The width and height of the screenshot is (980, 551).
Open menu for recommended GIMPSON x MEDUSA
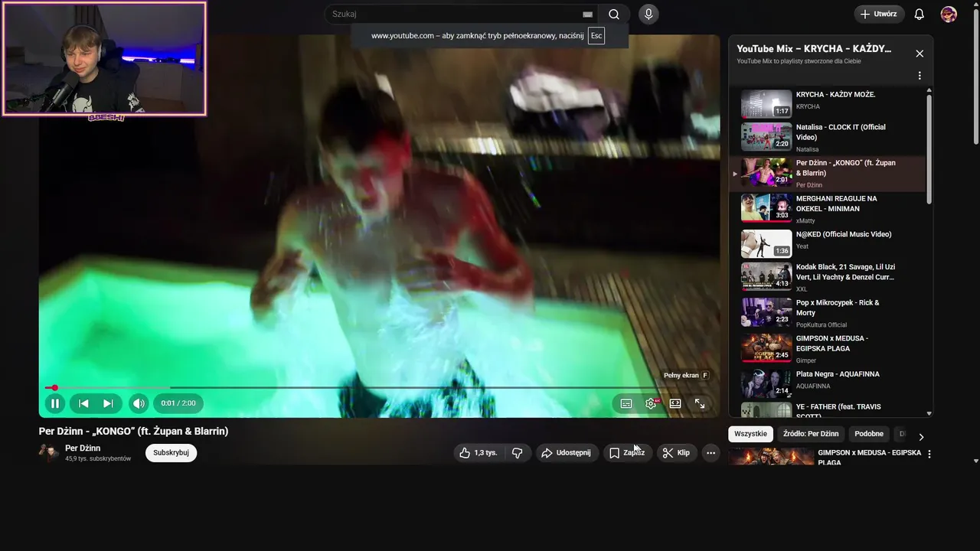tap(929, 454)
